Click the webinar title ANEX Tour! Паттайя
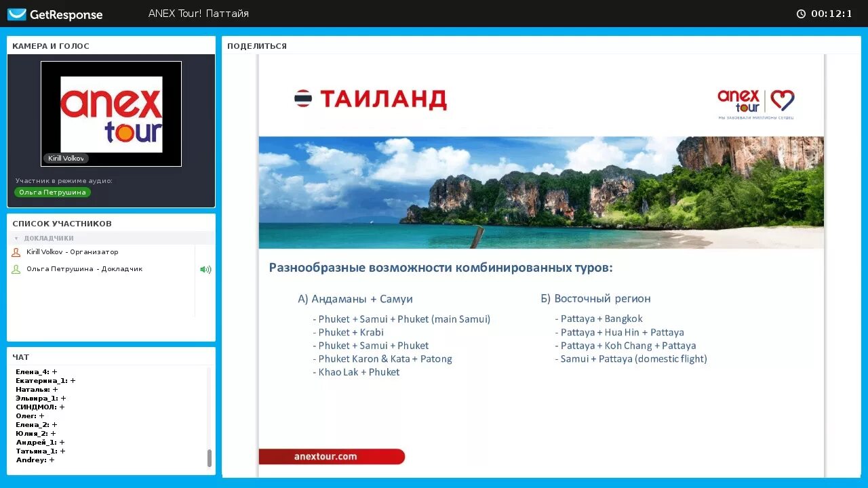The width and height of the screenshot is (868, 488). (x=199, y=13)
